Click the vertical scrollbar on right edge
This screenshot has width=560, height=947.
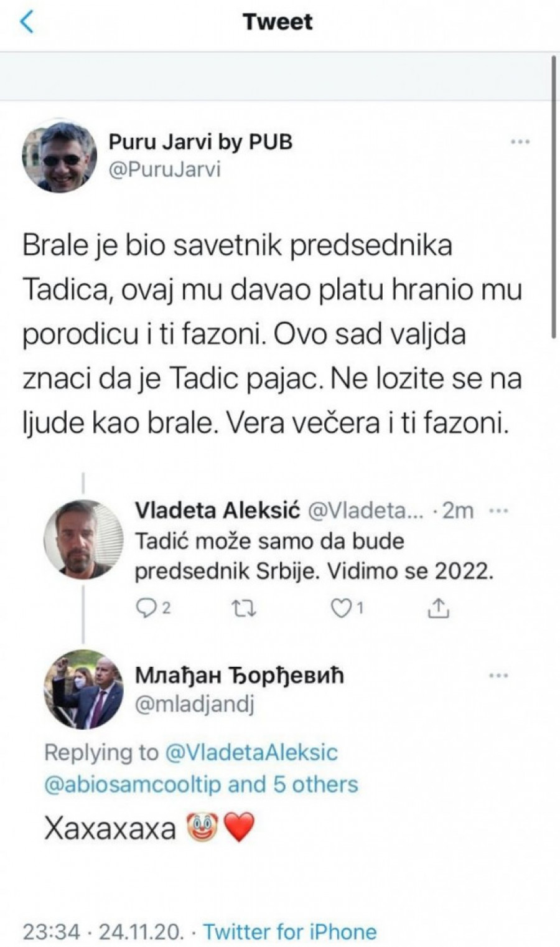coord(554,196)
